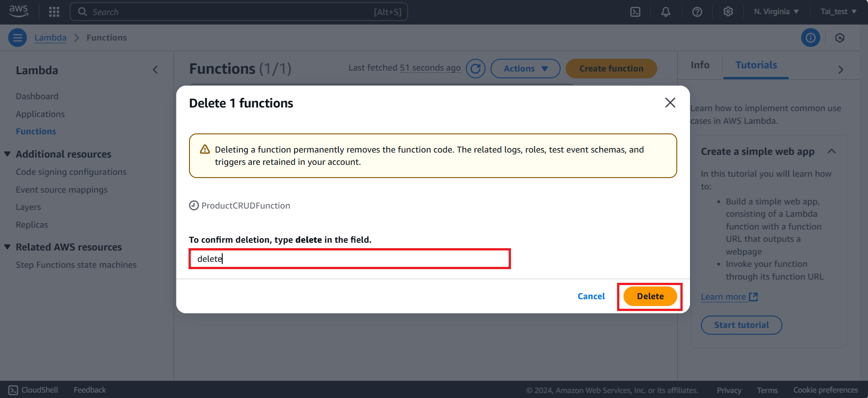Click the blue info panel icon
Viewport: 868px width, 398px height.
tap(811, 38)
